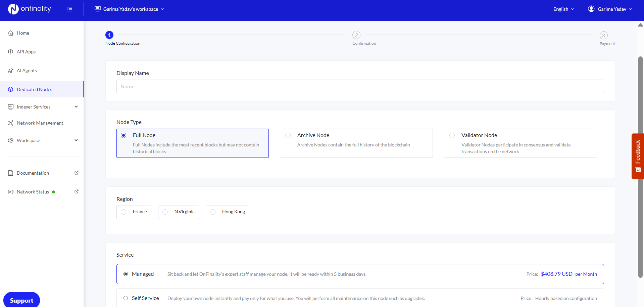This screenshot has width=644, height=307.
Task: Open API Apps from the sidebar
Action: 26,52
